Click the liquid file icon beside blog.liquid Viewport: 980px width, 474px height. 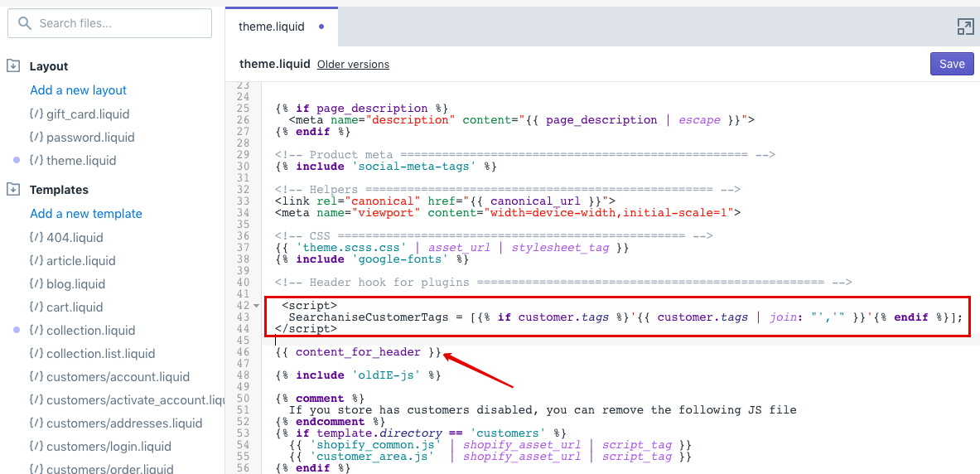coord(36,283)
